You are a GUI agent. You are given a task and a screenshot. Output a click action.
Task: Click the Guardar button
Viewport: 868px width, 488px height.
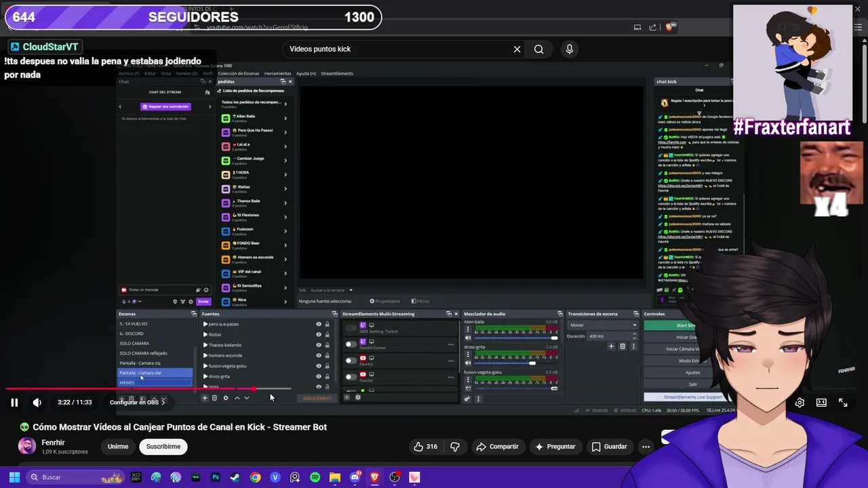point(609,447)
